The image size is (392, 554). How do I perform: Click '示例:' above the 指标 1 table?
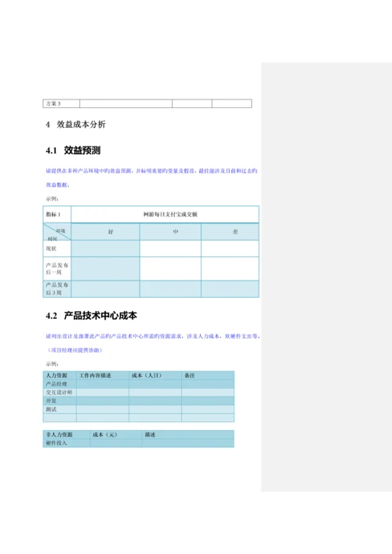tap(52, 198)
